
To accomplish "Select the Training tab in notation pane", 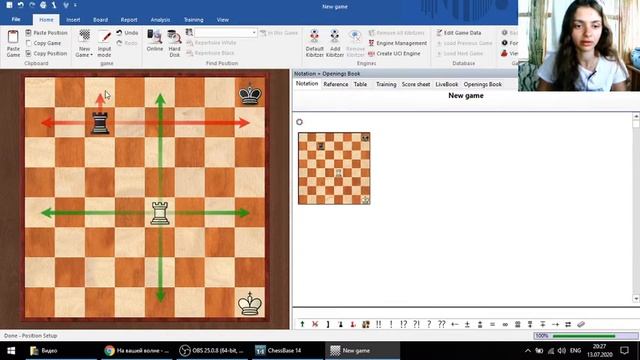I will (x=386, y=84).
